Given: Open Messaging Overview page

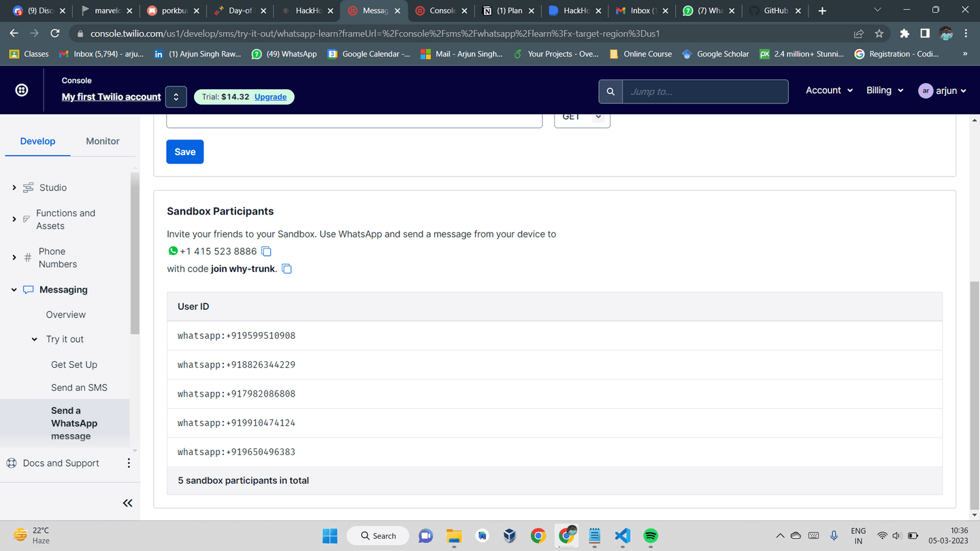Looking at the screenshot, I should pos(66,315).
